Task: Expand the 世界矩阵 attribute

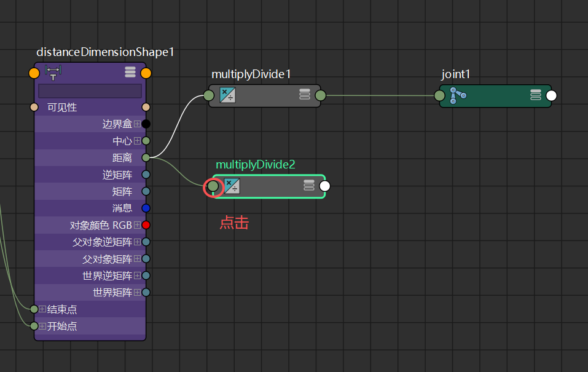Action: (x=137, y=292)
